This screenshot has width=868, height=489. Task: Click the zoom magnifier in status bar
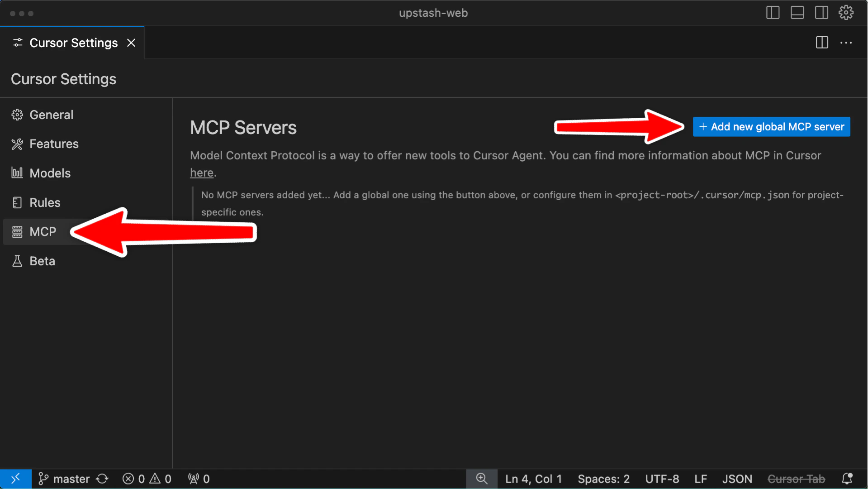point(482,479)
